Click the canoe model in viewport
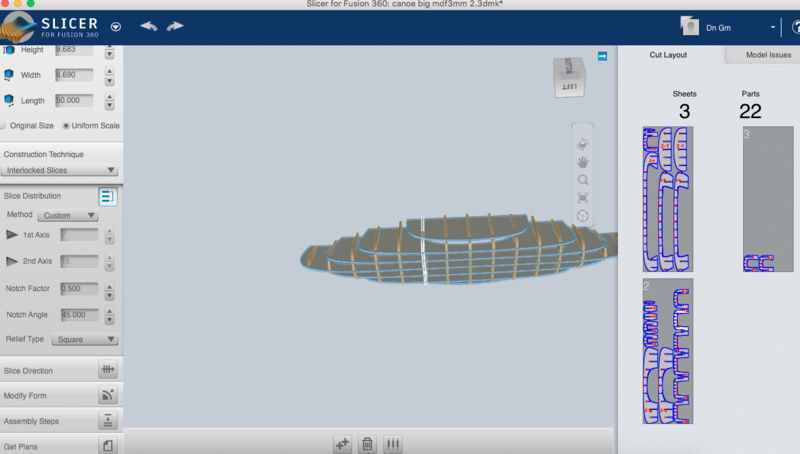Image resolution: width=800 pixels, height=454 pixels. (459, 250)
